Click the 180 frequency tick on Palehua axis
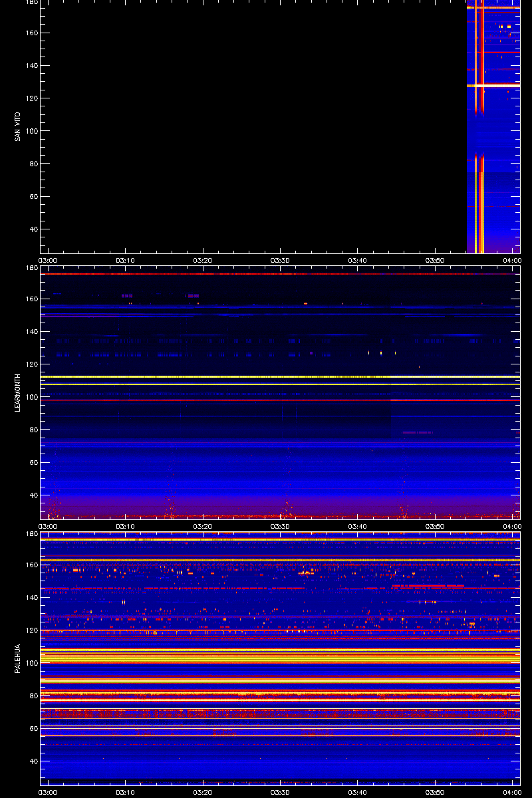532x798 pixels. pyautogui.click(x=31, y=534)
